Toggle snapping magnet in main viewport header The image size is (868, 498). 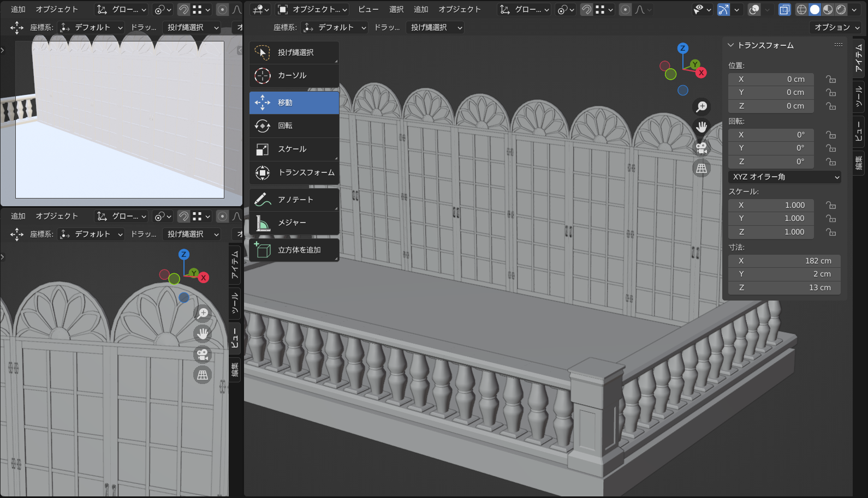point(586,10)
